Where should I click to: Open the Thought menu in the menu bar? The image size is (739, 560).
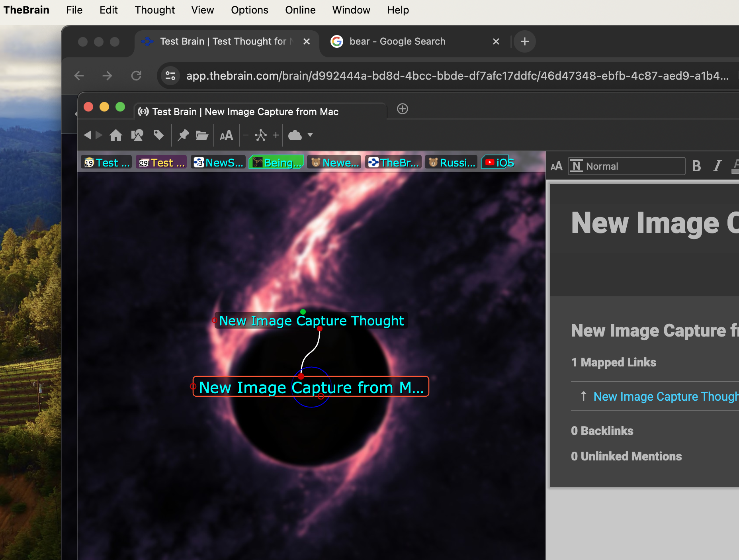click(155, 10)
